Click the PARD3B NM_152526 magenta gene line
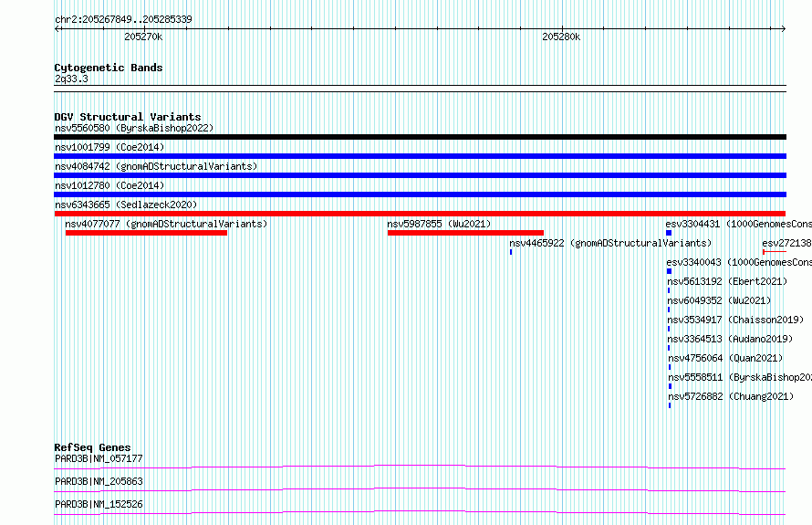The image size is (812, 525). point(420,512)
